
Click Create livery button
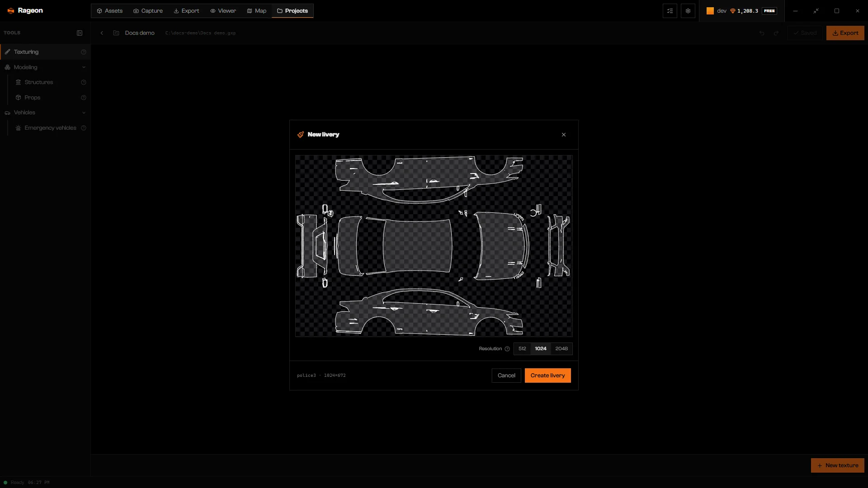point(547,375)
